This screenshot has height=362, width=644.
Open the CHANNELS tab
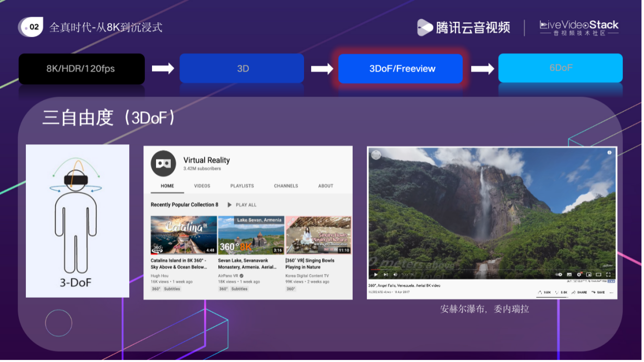point(286,186)
